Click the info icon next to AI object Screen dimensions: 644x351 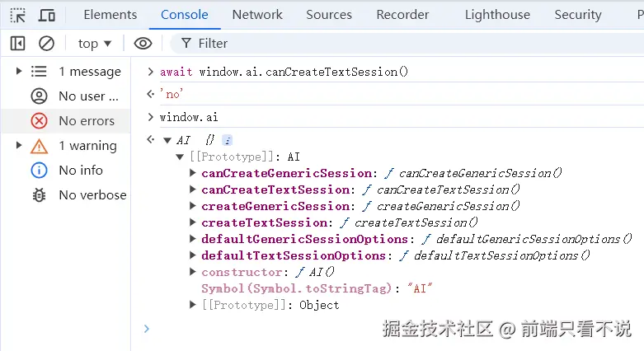(x=228, y=140)
